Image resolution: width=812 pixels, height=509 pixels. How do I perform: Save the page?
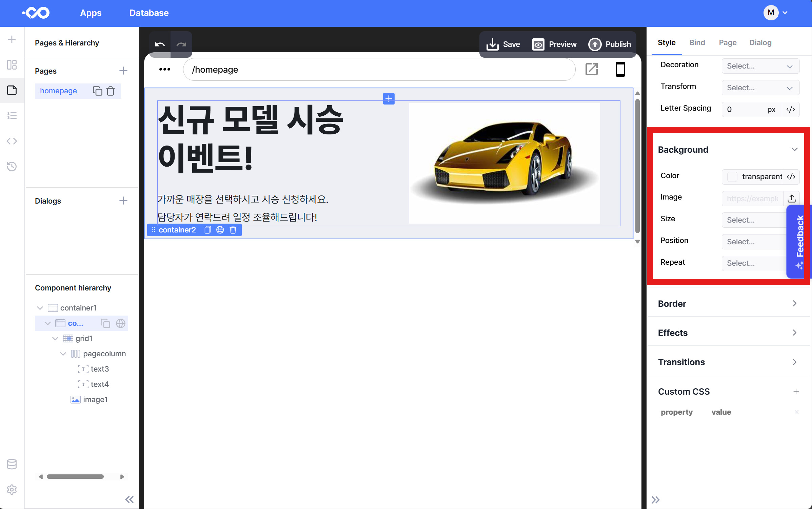tap(503, 44)
